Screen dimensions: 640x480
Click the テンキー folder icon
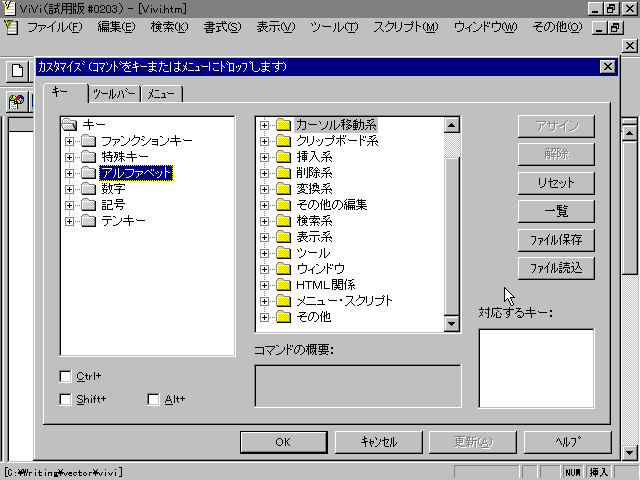click(x=88, y=221)
